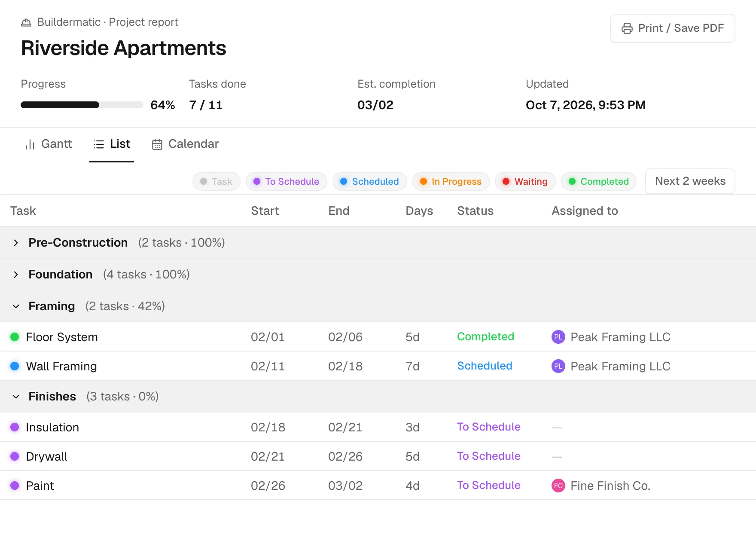This screenshot has height=550, width=756.
Task: Click purple status dot beside Drywall
Action: pyautogui.click(x=15, y=456)
